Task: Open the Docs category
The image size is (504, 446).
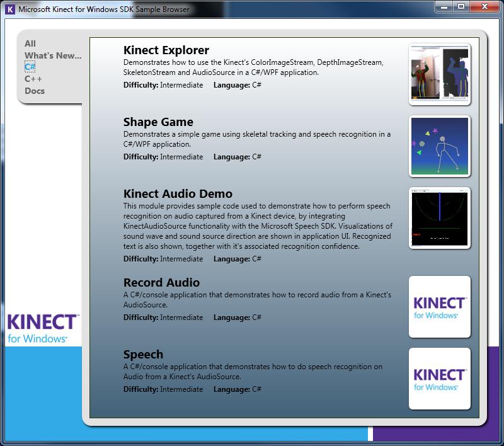Action: point(35,91)
